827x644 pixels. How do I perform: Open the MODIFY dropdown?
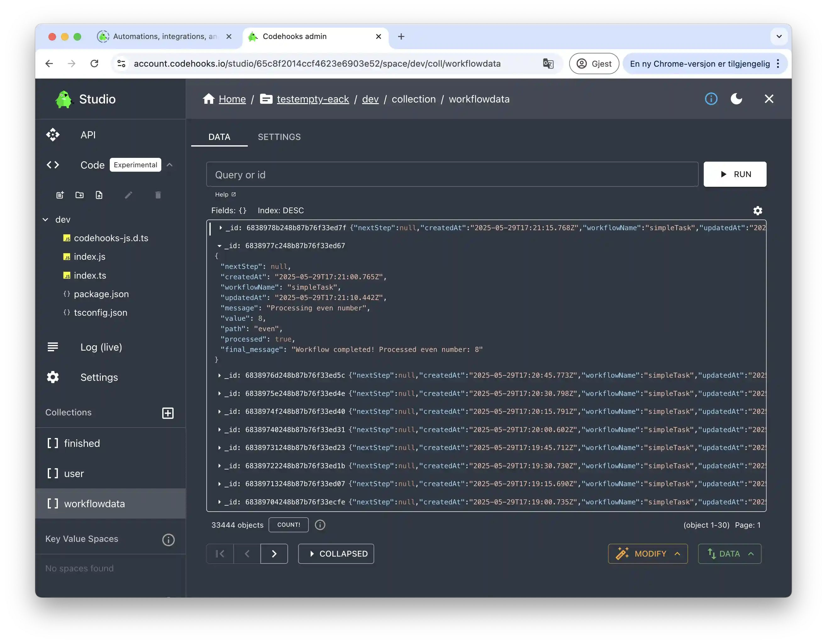pyautogui.click(x=647, y=553)
